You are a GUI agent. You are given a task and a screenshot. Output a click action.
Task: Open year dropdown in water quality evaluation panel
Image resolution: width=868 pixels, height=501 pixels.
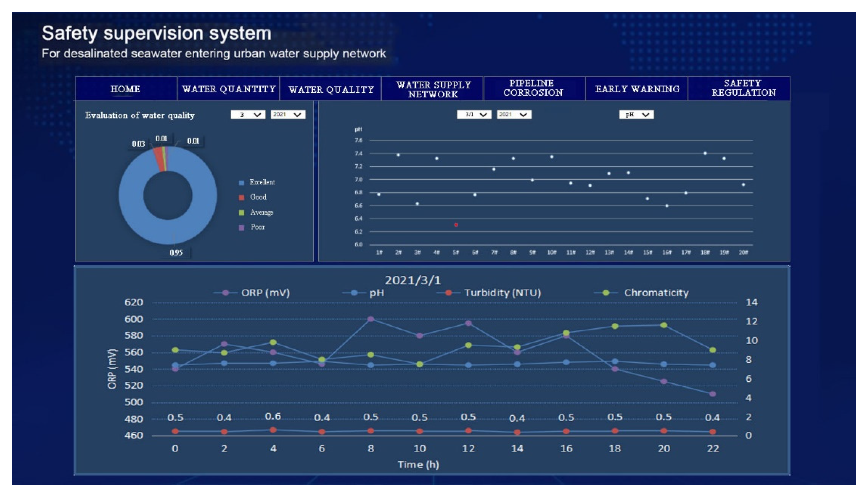pos(288,115)
